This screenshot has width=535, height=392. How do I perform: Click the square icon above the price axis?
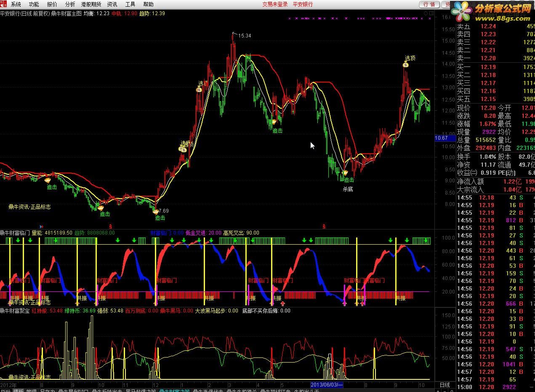click(x=431, y=13)
